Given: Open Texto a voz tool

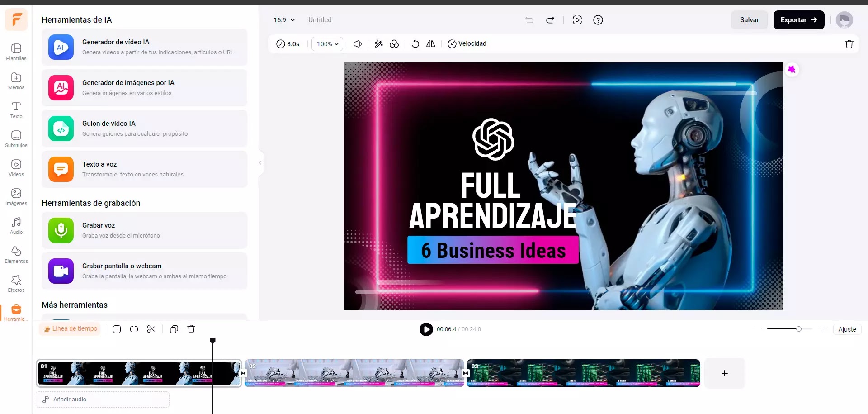Looking at the screenshot, I should pos(145,169).
